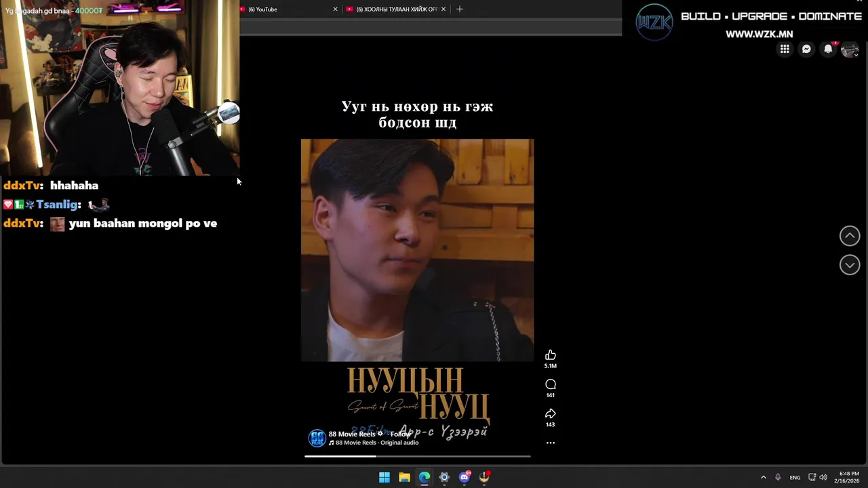This screenshot has width=868, height=488.
Task: Click the streamer webcam feed
Action: pyautogui.click(x=119, y=88)
